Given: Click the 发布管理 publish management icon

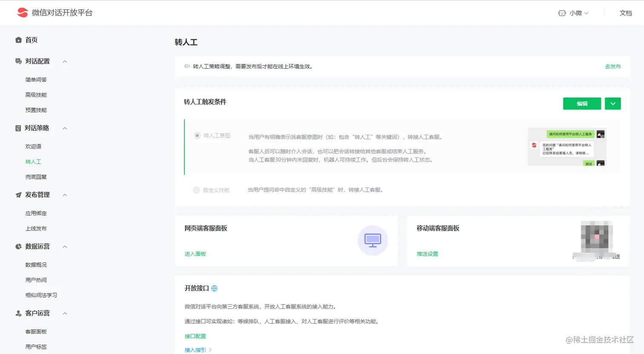Looking at the screenshot, I should tap(19, 195).
